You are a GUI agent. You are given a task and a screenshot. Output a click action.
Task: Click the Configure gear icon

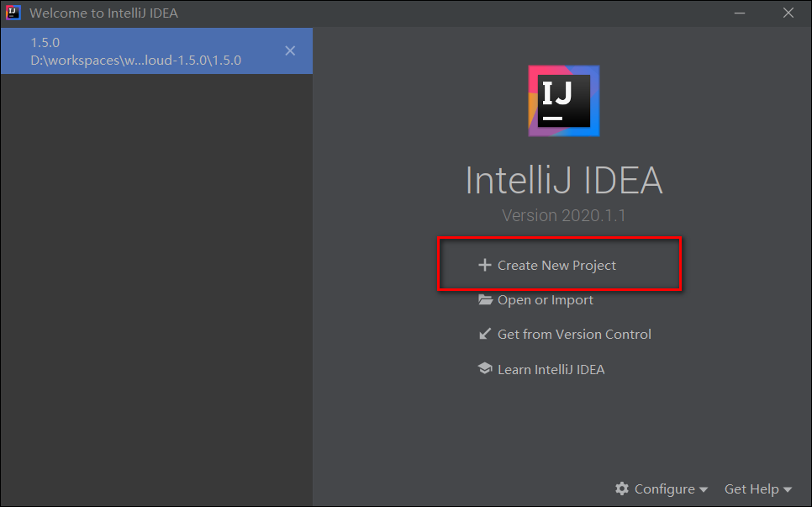pyautogui.click(x=622, y=489)
